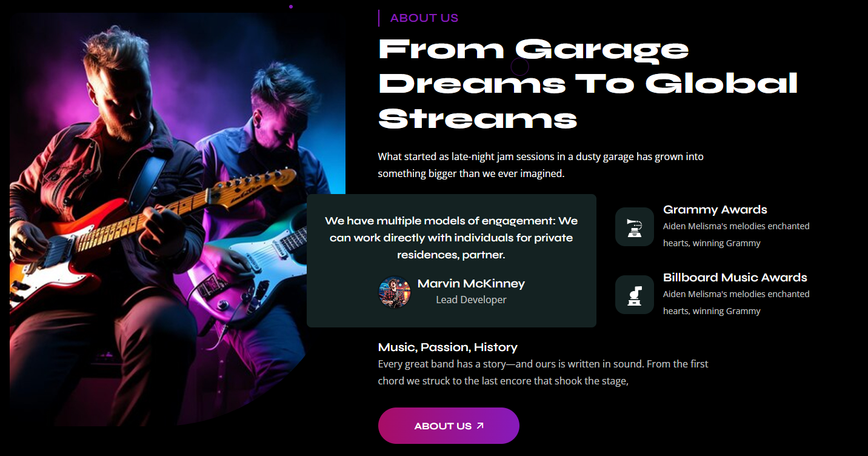Click the Billboard Music Awards heading

pos(735,278)
